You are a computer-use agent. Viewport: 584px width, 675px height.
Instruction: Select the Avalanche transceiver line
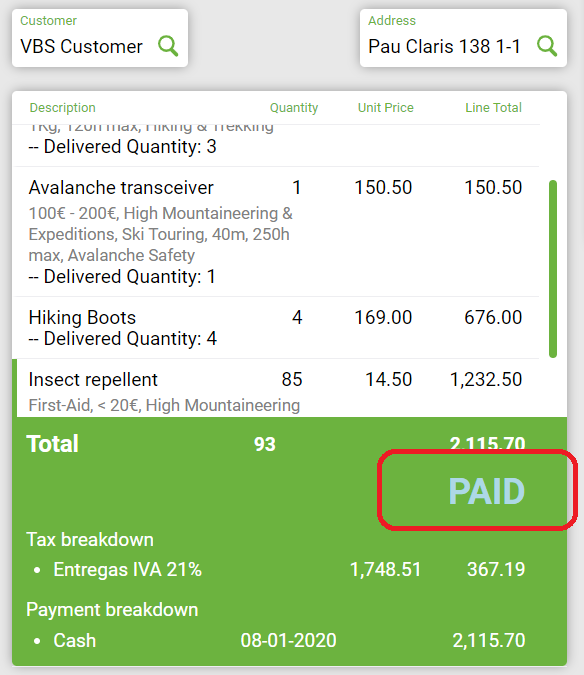pos(275,232)
